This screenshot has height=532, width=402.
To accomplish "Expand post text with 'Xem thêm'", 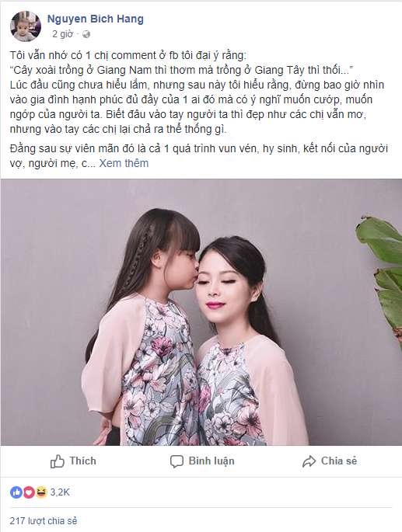I will pyautogui.click(x=124, y=163).
